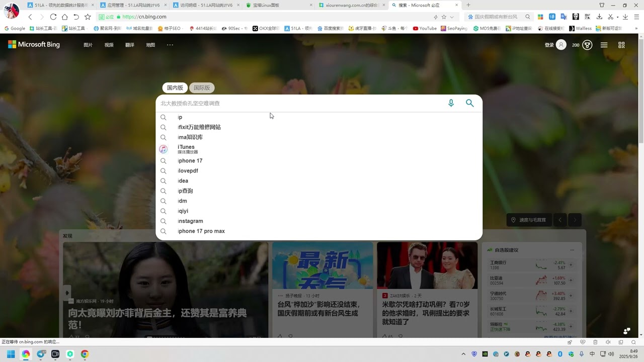Open the 台风桦加沙 news card
Viewport: 644px width, 362px height.
point(323,290)
